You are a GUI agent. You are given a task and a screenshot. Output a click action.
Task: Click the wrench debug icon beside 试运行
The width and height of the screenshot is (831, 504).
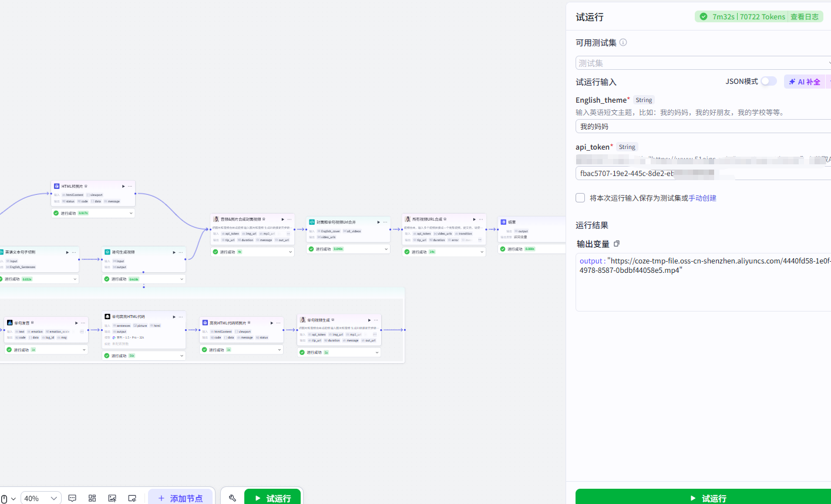point(233,498)
